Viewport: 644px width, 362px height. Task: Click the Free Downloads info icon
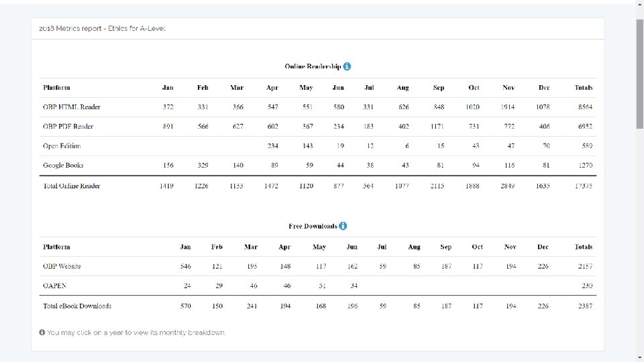[x=343, y=226]
